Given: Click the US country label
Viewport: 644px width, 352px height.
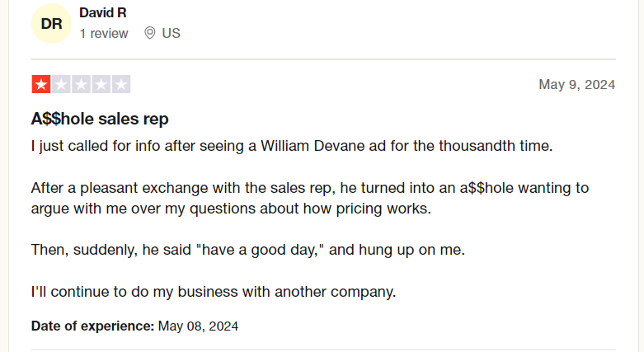Looking at the screenshot, I should click(x=171, y=33).
